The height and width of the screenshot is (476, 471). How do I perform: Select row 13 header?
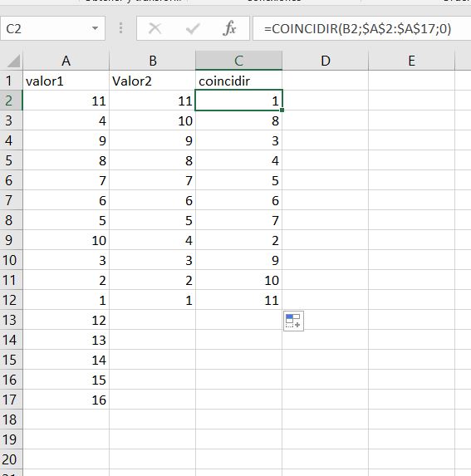click(12, 320)
